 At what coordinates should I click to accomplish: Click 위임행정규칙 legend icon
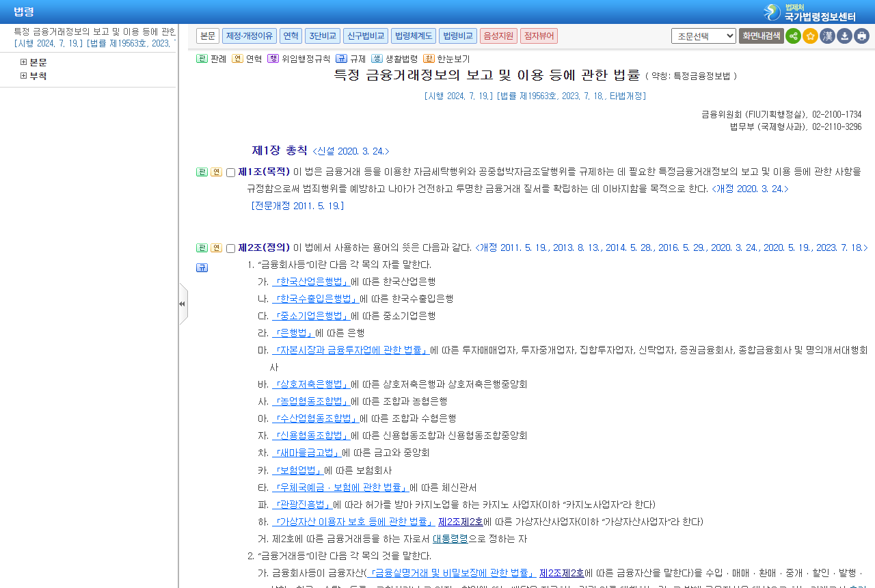[273, 59]
